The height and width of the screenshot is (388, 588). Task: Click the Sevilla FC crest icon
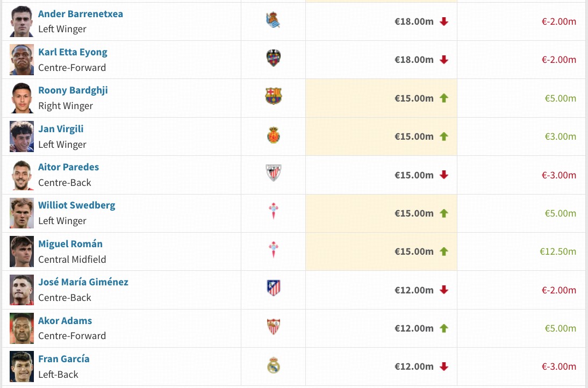(273, 327)
